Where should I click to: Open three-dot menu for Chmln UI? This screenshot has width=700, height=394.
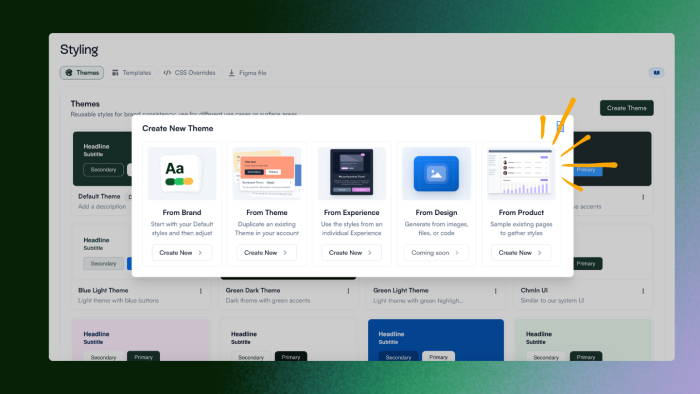[643, 291]
